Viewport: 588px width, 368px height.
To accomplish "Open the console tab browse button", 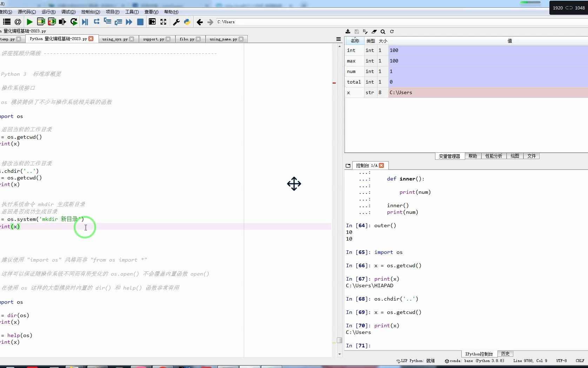I will (348, 166).
